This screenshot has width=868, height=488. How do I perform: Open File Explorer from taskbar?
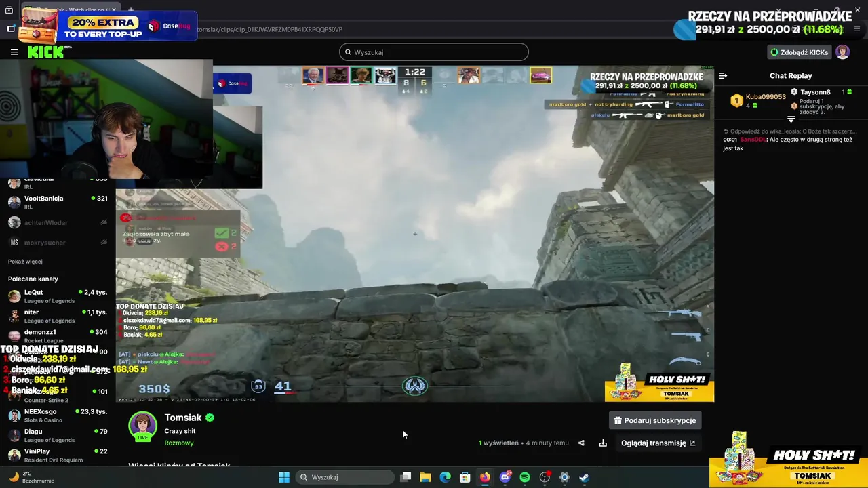pos(425,477)
